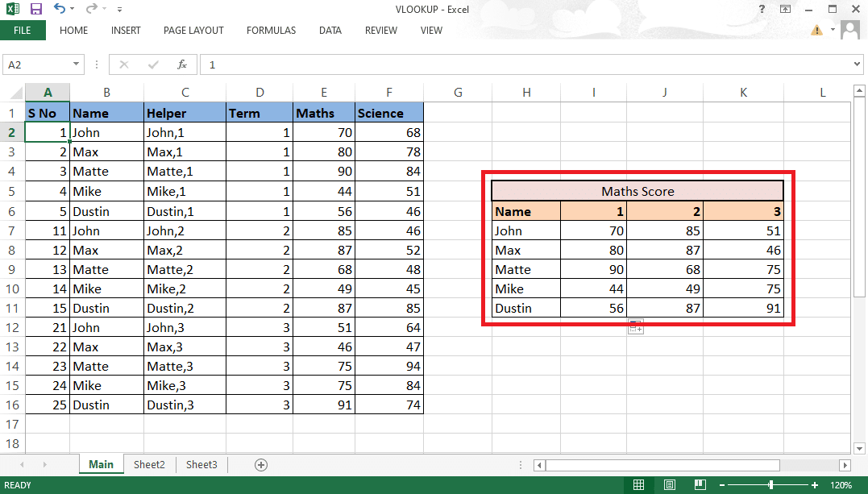This screenshot has height=494, width=868.
Task: Select column B header
Action: coord(107,93)
